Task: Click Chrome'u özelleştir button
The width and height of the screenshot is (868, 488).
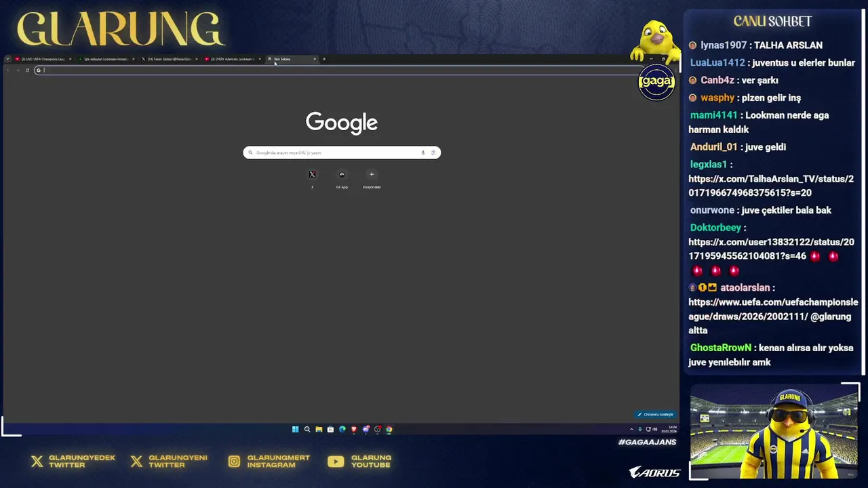Action: [655, 414]
